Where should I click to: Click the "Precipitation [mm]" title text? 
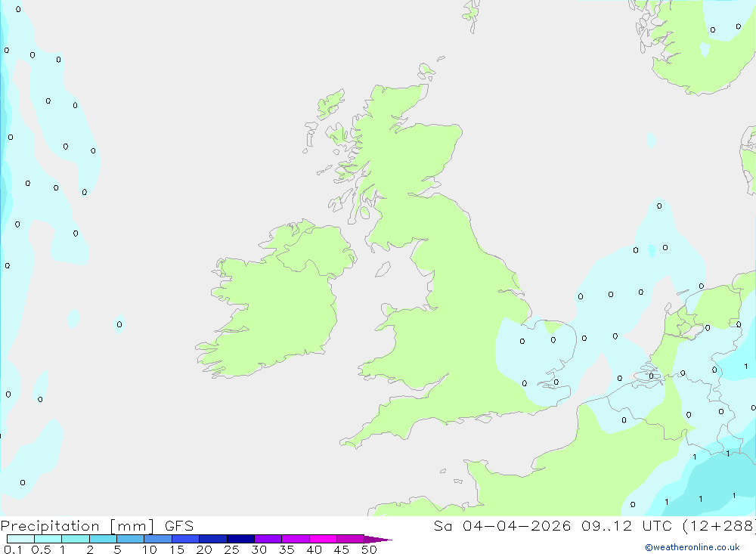[x=78, y=526]
